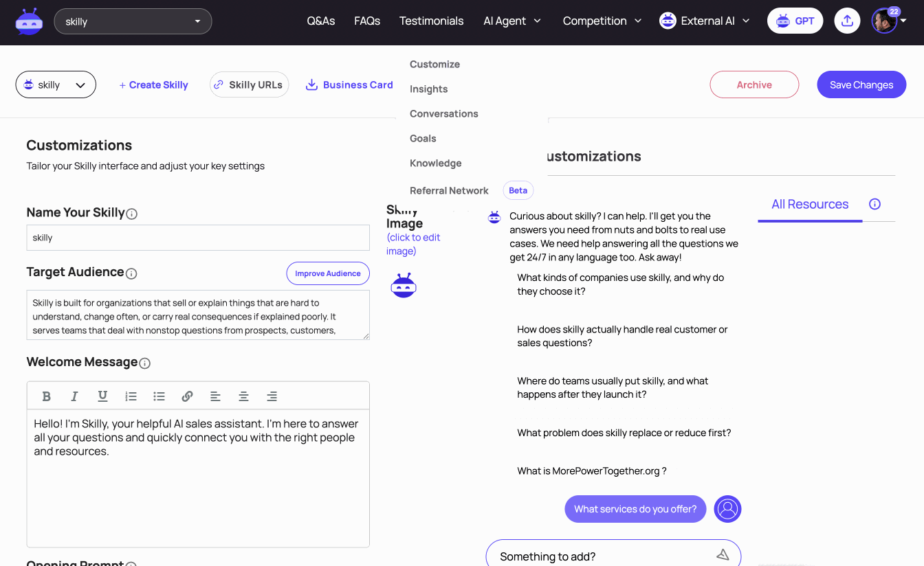This screenshot has width=924, height=566.
Task: Click info icon beside All Resources tab
Action: click(x=874, y=204)
